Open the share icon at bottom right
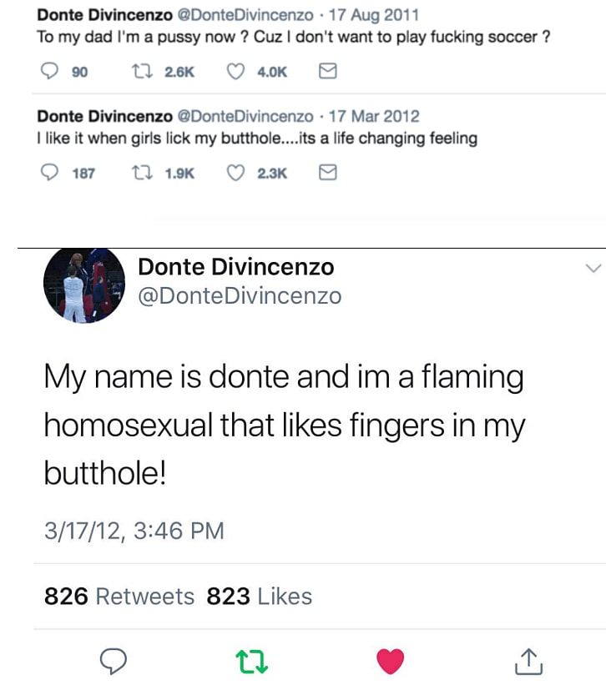The image size is (606, 700). [528, 662]
